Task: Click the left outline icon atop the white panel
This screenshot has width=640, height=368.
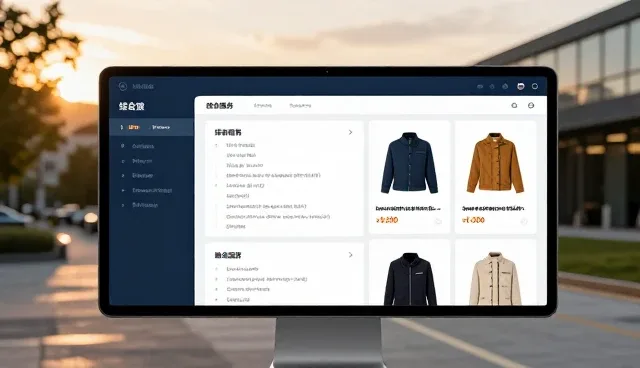Action: (x=514, y=105)
